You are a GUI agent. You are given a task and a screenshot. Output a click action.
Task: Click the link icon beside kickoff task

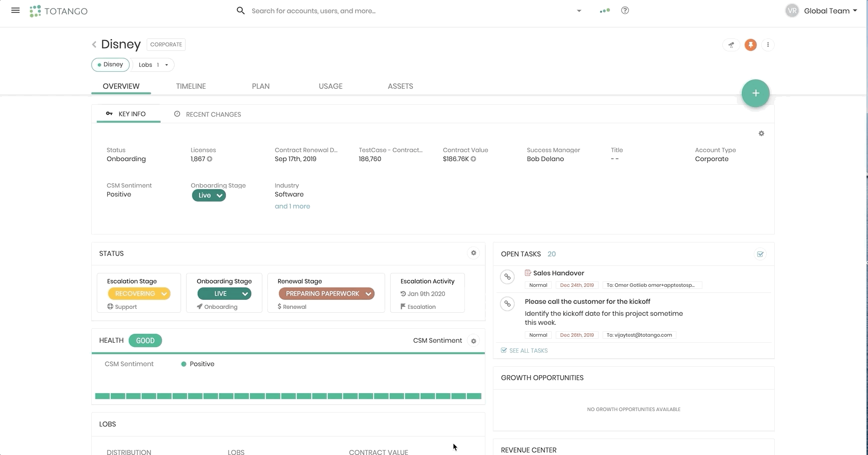(x=507, y=304)
